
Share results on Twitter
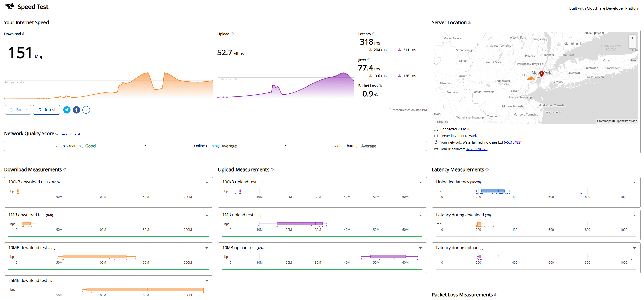pyautogui.click(x=67, y=110)
